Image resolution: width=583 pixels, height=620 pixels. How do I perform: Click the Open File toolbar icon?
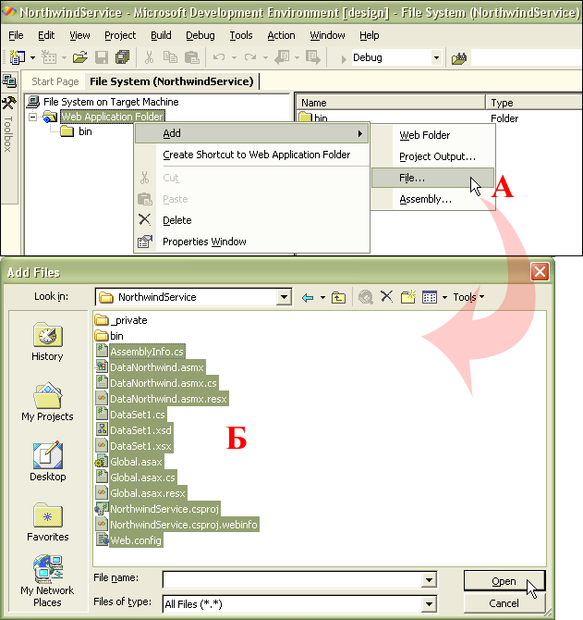(x=80, y=58)
